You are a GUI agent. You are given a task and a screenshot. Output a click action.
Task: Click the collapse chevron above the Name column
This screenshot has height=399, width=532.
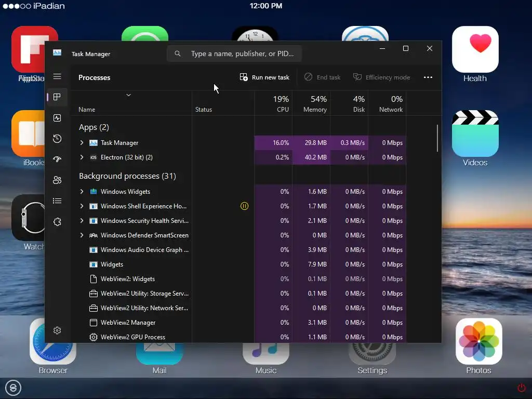pyautogui.click(x=129, y=95)
